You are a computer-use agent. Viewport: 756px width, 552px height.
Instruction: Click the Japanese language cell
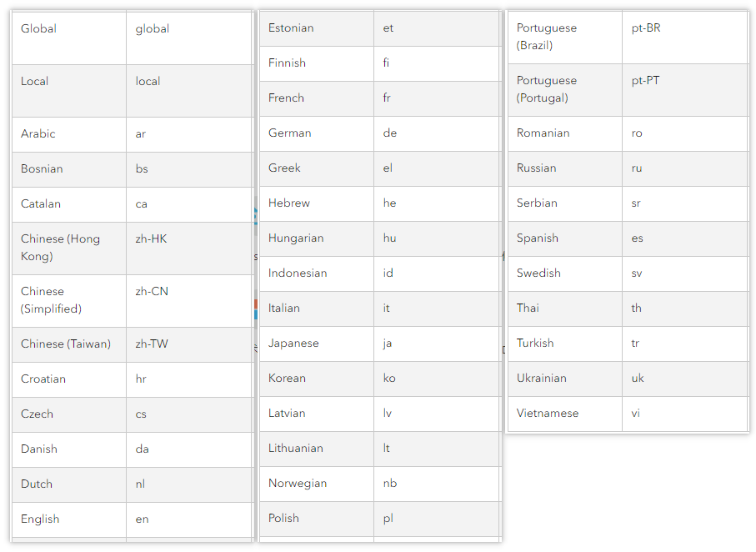(x=293, y=344)
